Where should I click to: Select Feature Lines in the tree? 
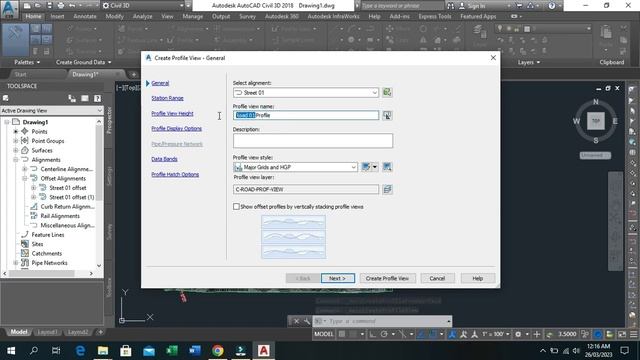48,235
